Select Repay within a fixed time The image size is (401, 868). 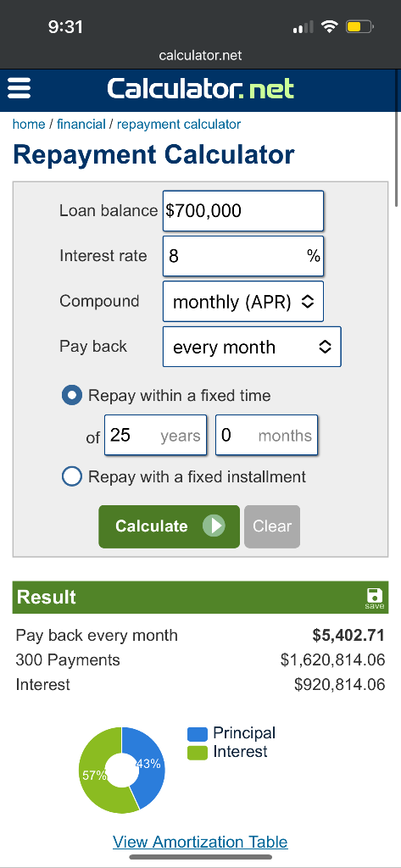click(x=72, y=396)
